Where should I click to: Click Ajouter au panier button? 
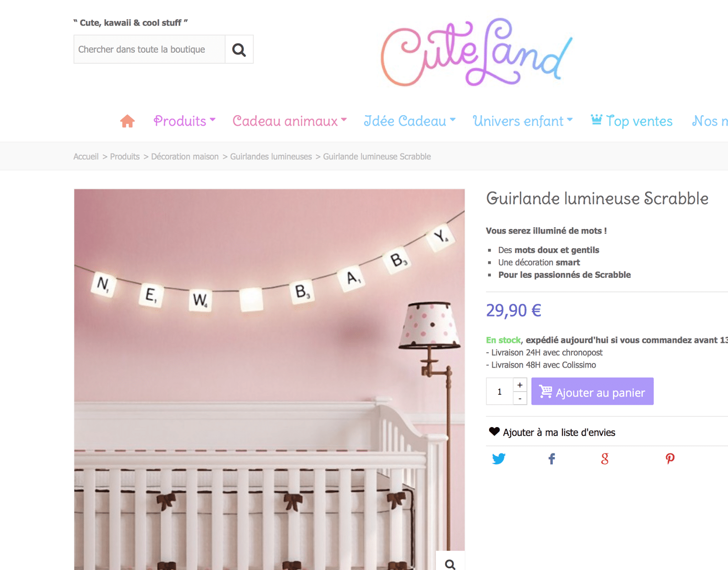[592, 391]
